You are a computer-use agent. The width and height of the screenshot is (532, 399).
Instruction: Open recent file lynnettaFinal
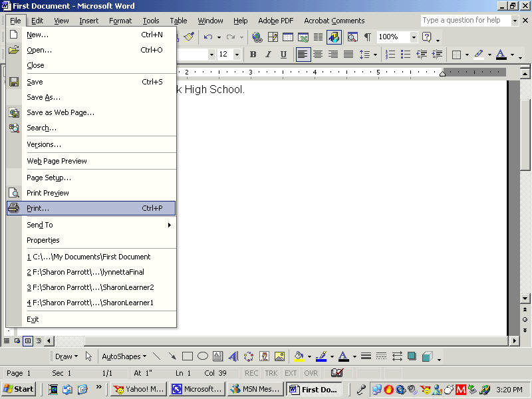[91, 272]
